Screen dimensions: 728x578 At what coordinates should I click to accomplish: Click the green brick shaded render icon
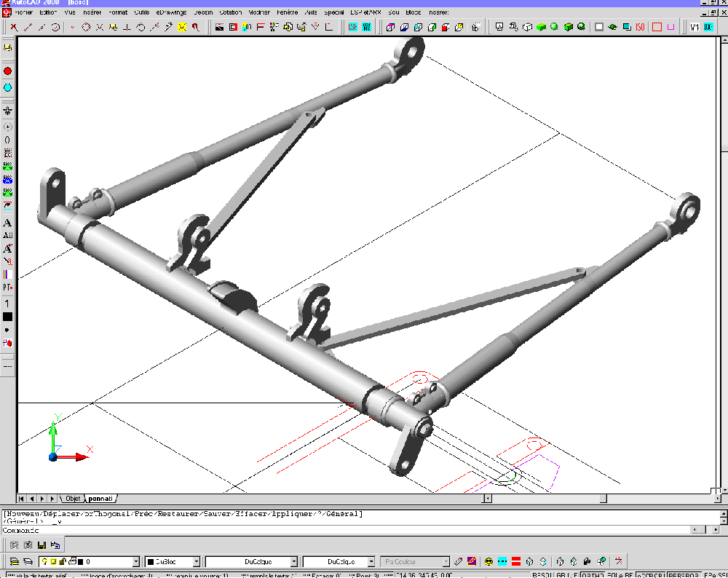tap(540, 27)
